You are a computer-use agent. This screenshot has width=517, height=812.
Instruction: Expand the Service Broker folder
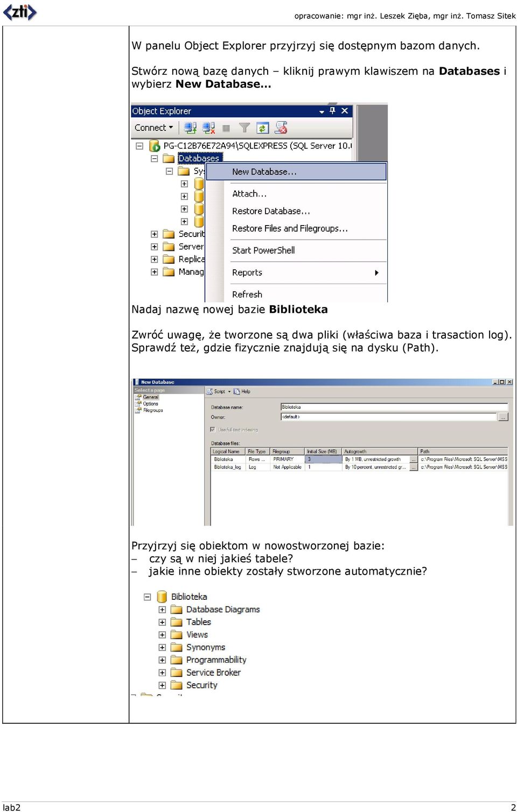point(162,673)
